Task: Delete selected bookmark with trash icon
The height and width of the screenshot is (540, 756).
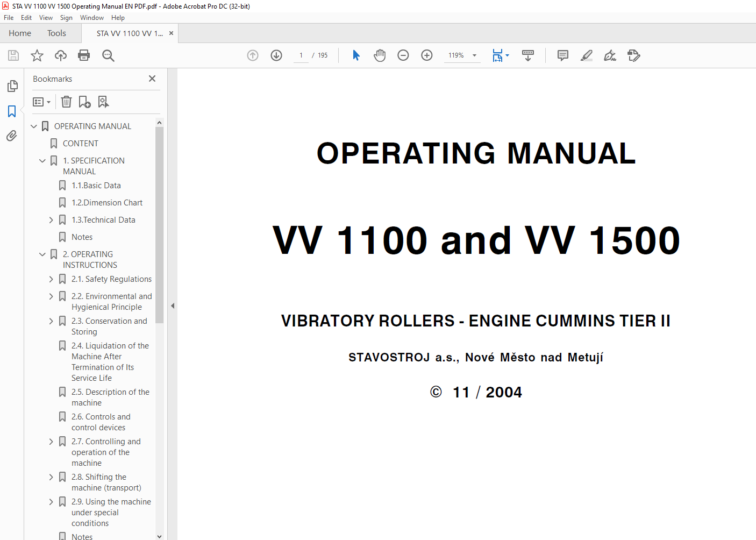Action: tap(66, 102)
